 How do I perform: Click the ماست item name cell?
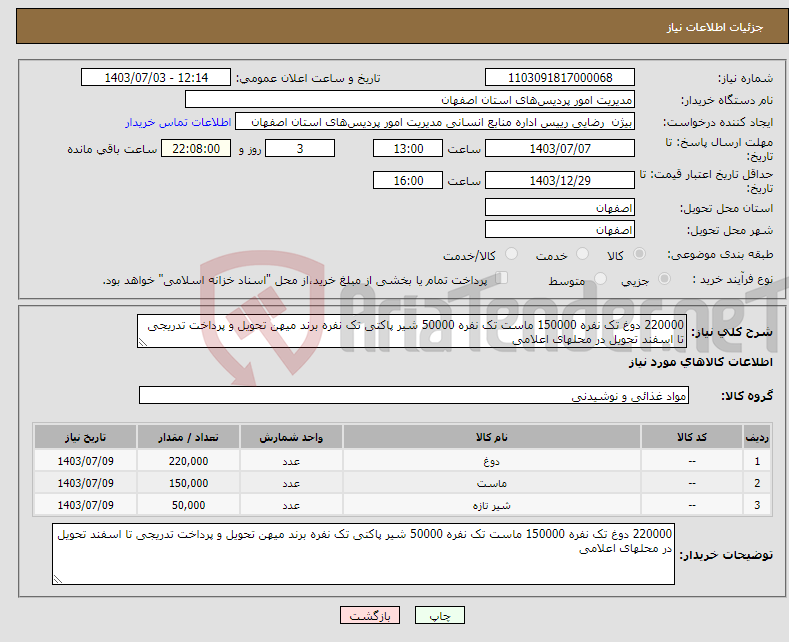pos(492,483)
